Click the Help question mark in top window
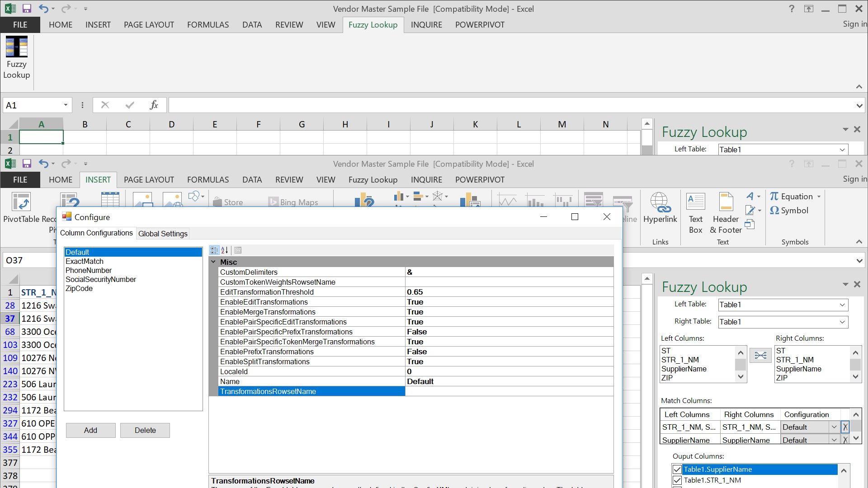Viewport: 868px width, 488px height. [x=791, y=9]
